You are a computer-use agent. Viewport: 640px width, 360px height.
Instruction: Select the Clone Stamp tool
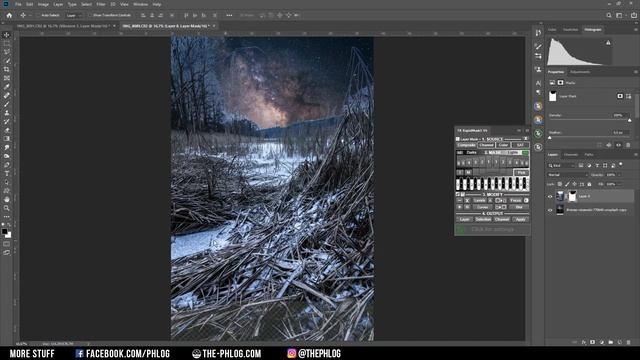tap(7, 113)
